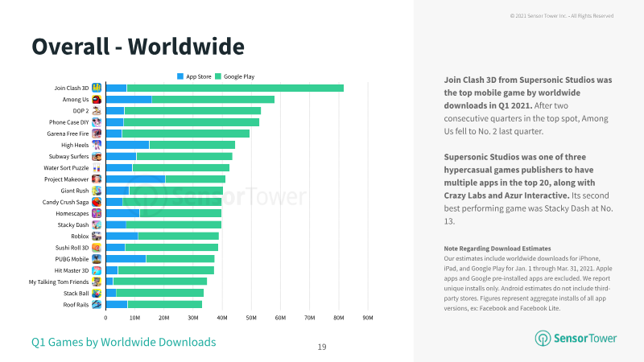Click the Join Clash 3D game icon
The width and height of the screenshot is (644, 362).
(x=97, y=88)
